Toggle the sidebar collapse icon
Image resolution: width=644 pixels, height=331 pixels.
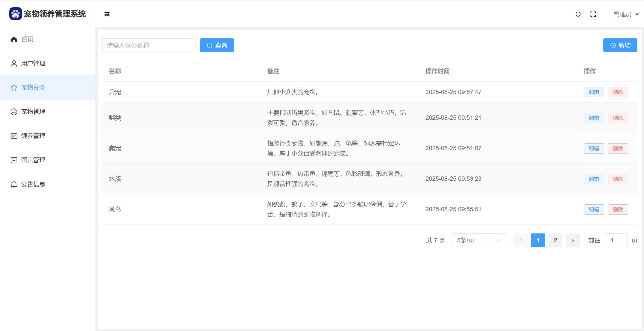point(107,14)
